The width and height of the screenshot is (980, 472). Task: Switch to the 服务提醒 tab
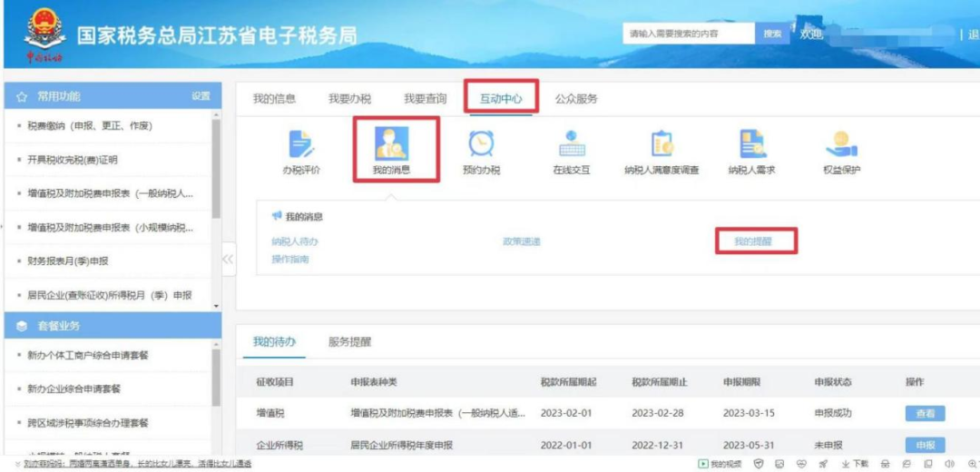pos(349,342)
